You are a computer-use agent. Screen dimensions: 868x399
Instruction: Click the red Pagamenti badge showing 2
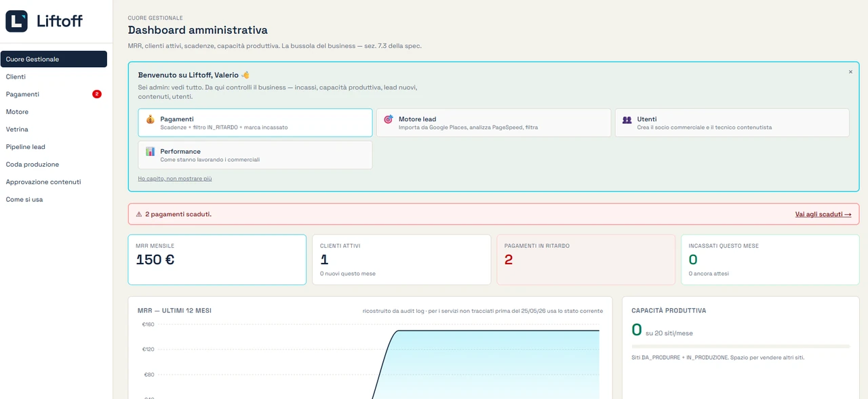pyautogui.click(x=97, y=94)
